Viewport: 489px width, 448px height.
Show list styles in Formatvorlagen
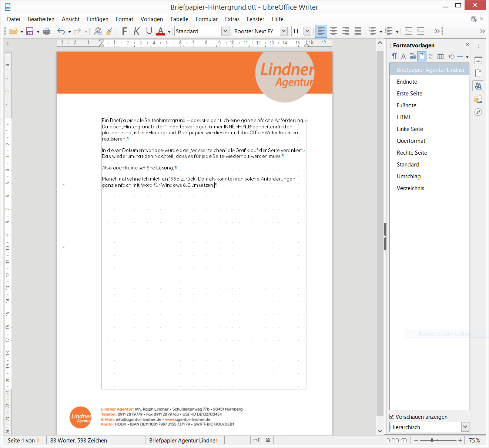click(x=431, y=56)
